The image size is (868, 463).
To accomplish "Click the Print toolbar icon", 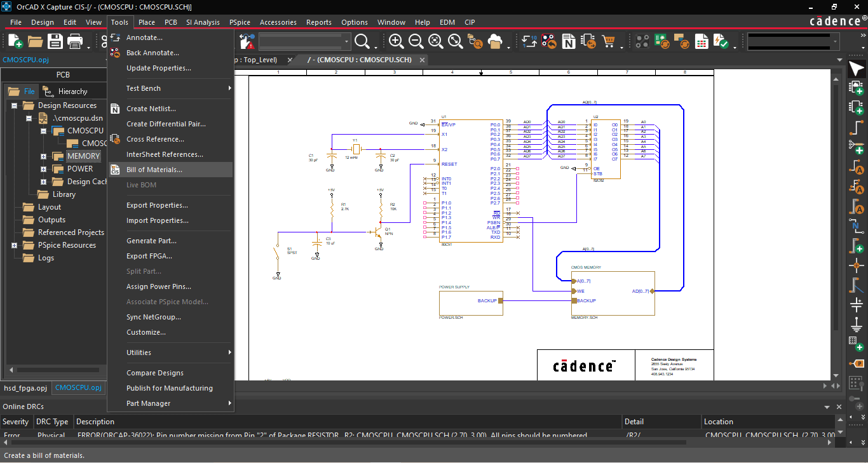I will point(75,42).
